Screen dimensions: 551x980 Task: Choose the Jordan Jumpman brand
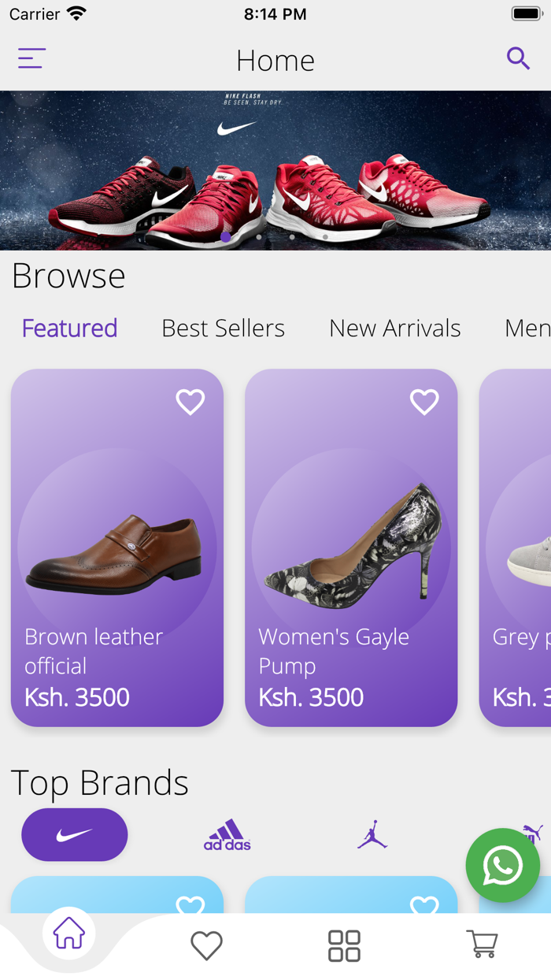[372, 835]
